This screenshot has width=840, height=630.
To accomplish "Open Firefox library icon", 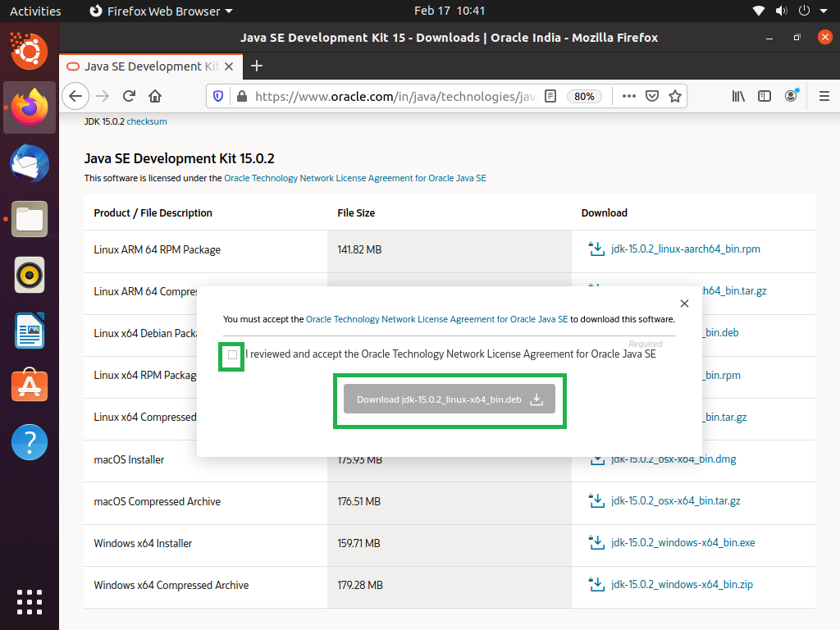I will (738, 97).
